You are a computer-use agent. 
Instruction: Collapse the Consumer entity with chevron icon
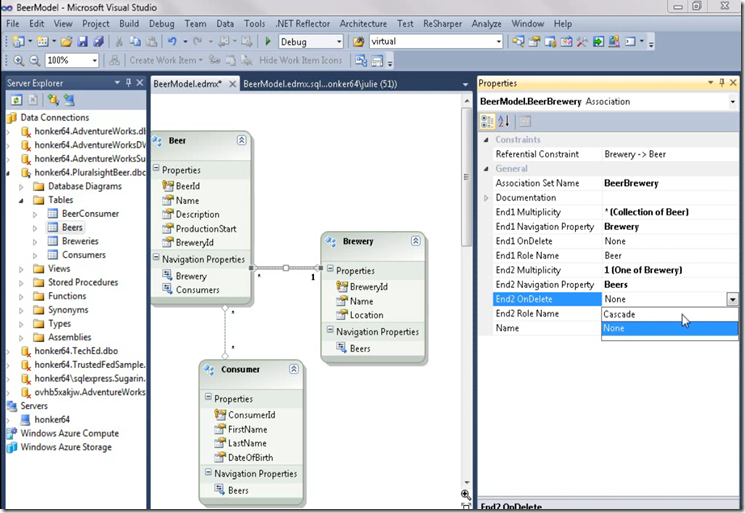(294, 369)
